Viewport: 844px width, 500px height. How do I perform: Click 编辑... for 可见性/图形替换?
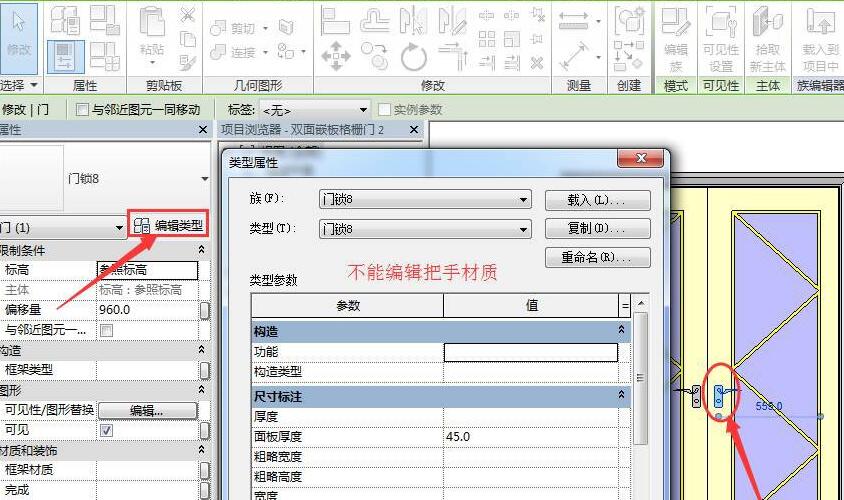pos(147,411)
